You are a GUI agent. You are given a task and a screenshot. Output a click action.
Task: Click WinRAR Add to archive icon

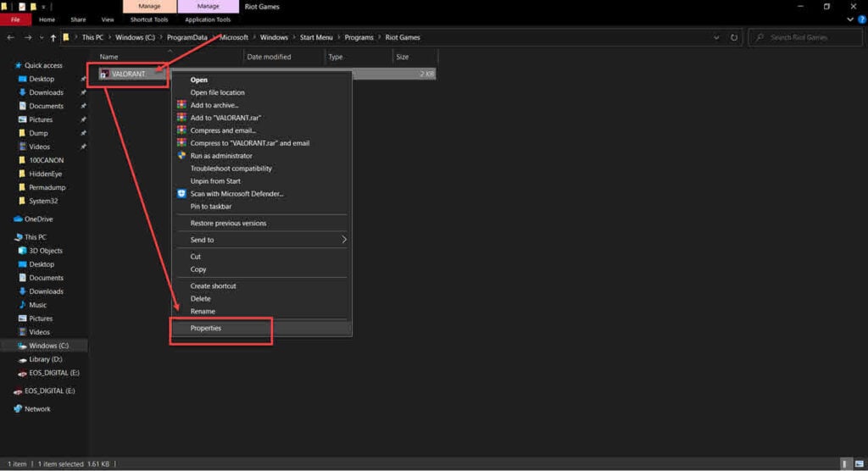[181, 104]
